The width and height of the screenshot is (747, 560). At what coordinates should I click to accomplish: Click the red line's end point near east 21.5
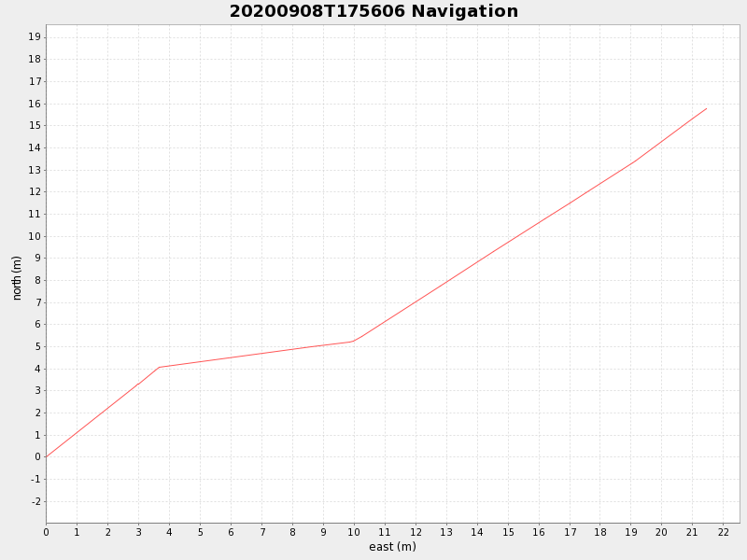coord(707,108)
